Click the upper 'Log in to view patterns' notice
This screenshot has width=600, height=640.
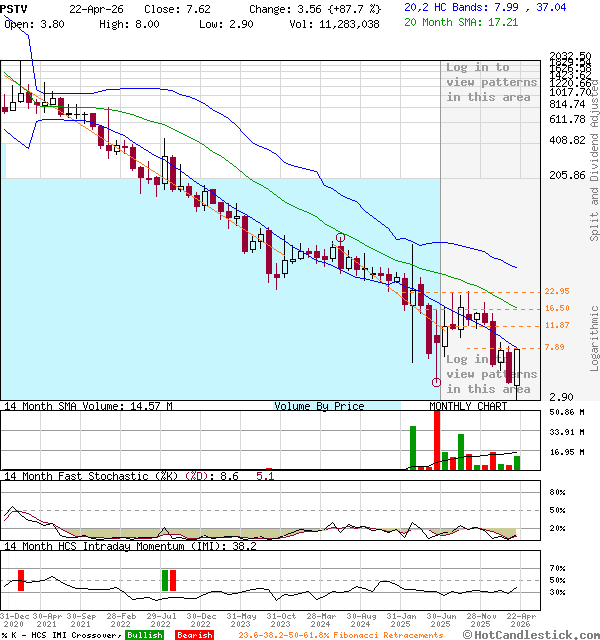491,82
